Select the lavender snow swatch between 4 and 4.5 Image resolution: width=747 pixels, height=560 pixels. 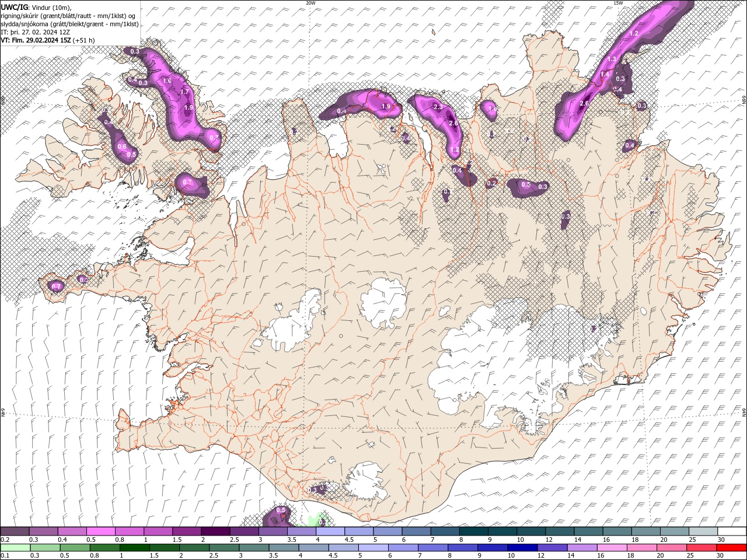click(330, 531)
